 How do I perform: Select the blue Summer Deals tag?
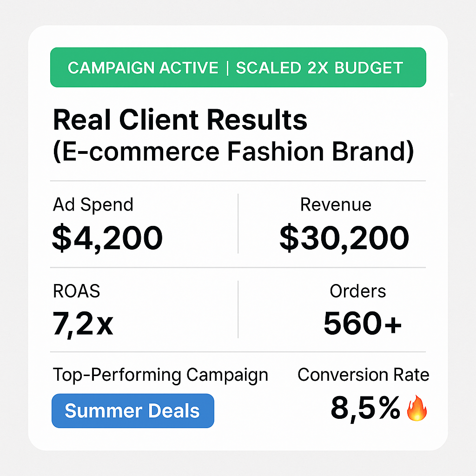coord(132,411)
